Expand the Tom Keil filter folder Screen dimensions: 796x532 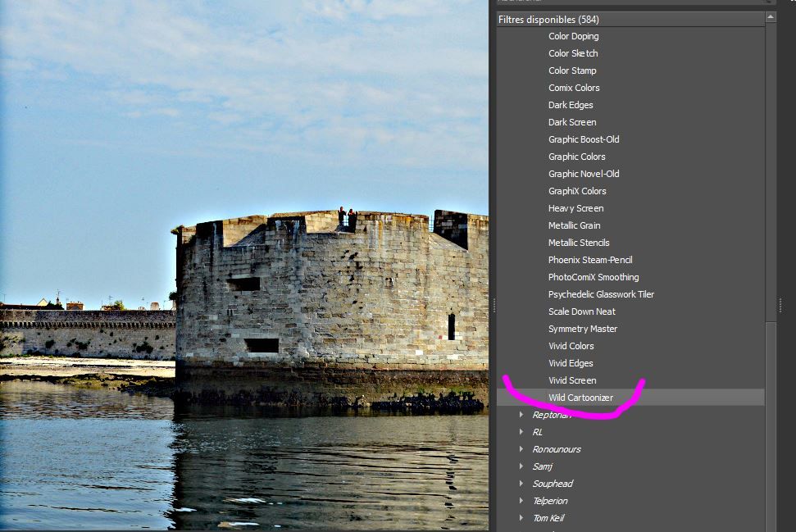point(521,518)
